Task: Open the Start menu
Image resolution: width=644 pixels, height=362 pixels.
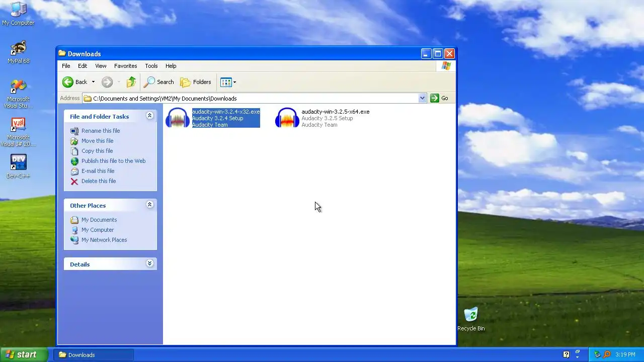Action: [24, 354]
